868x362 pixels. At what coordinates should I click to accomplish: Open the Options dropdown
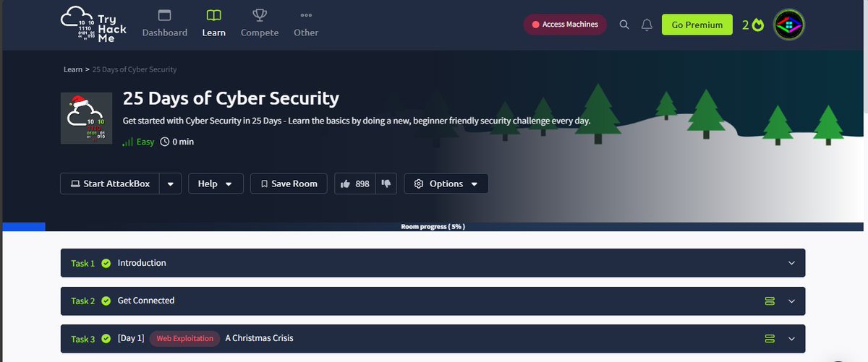[x=446, y=184]
